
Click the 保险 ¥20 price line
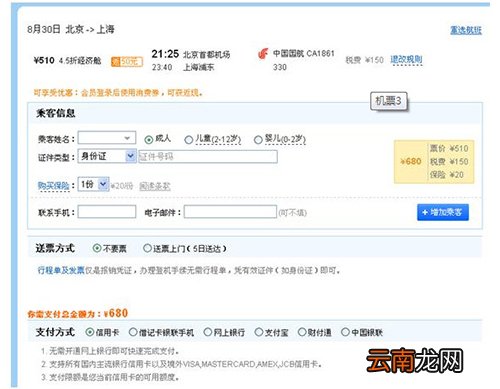point(446,175)
